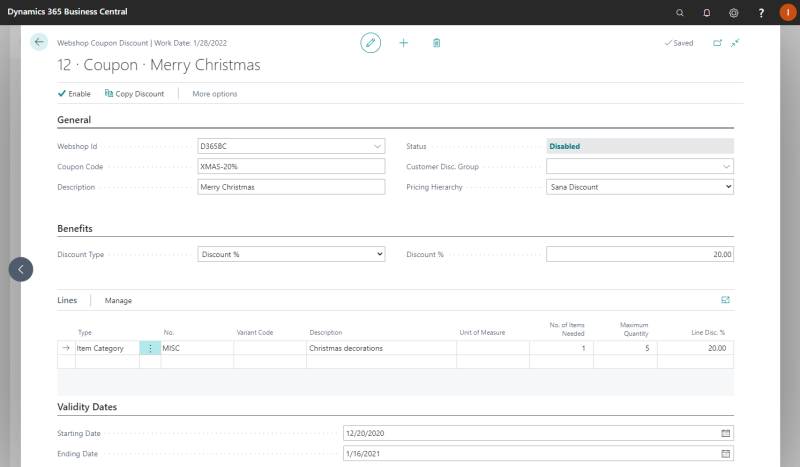The height and width of the screenshot is (467, 800).
Task: Open the search magnifier in top bar
Action: [x=680, y=13]
